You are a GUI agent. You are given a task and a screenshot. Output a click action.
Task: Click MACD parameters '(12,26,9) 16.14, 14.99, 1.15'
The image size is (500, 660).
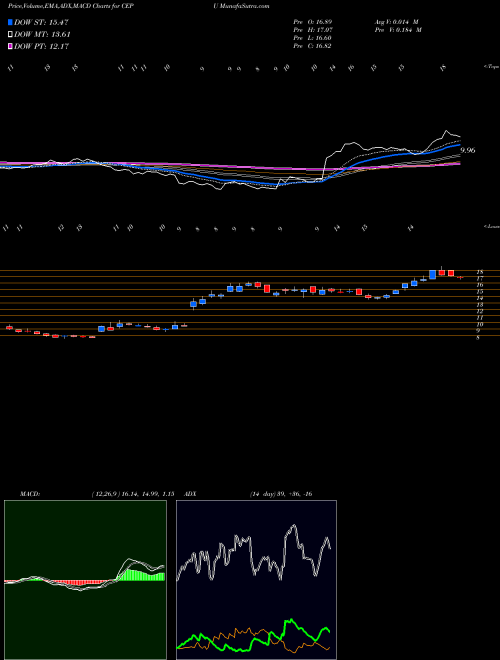click(133, 494)
